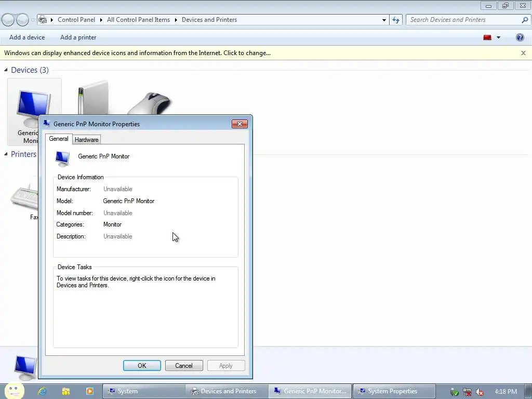The width and height of the screenshot is (532, 399).
Task: Switch to the Hardware tab
Action: (x=87, y=139)
